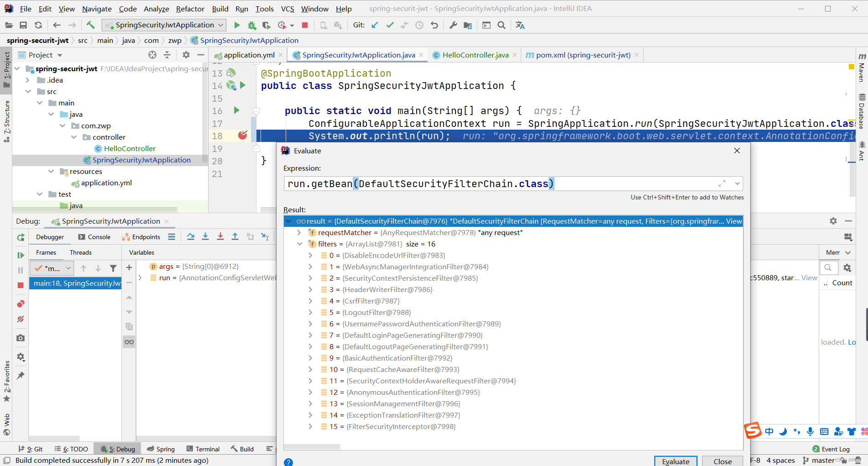Toggle the Maven tool window stripe
This screenshot has height=466, width=868.
[x=862, y=68]
